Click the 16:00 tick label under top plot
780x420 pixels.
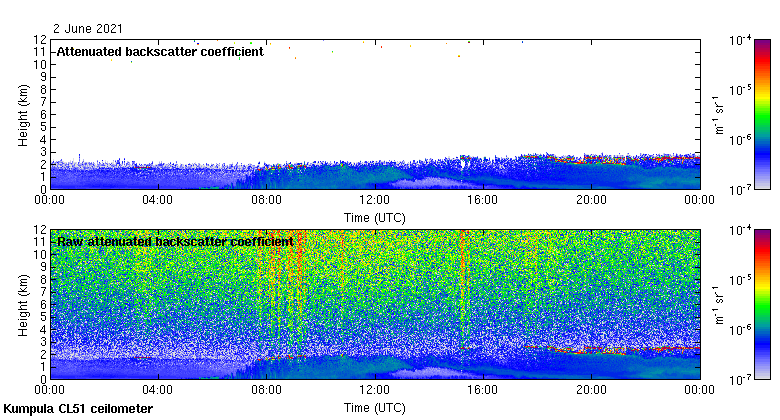point(483,200)
